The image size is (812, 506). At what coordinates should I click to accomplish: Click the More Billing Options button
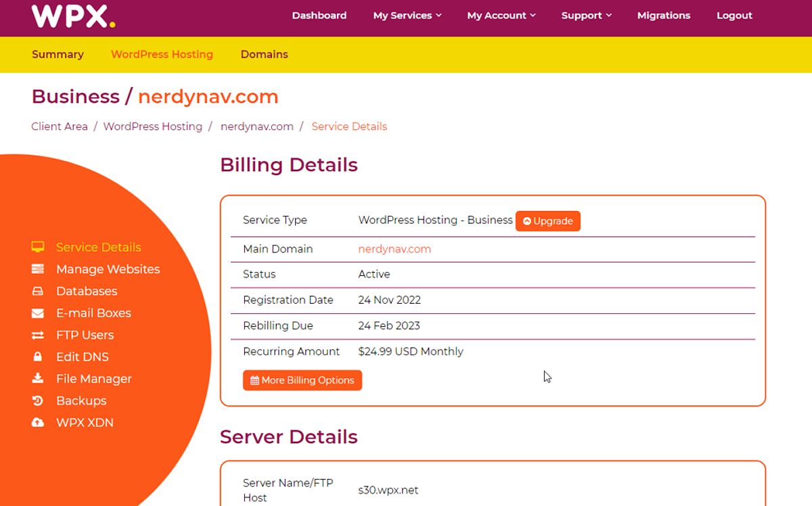tap(302, 380)
